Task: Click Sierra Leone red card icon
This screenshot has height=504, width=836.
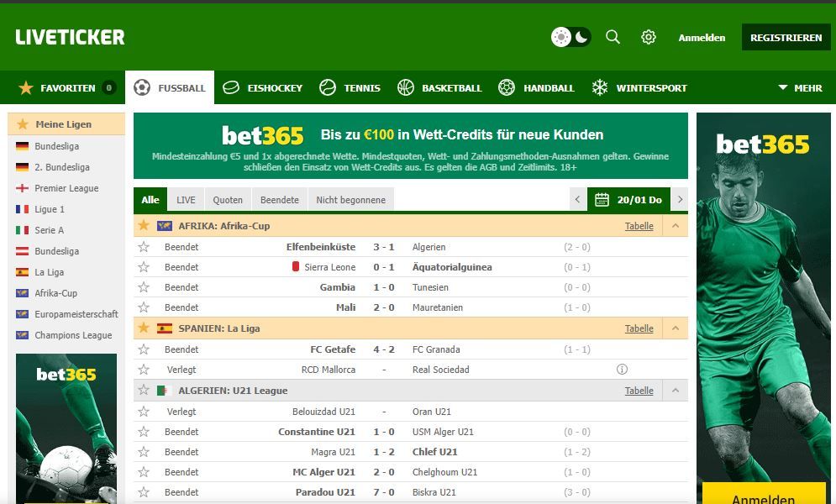Action: pyautogui.click(x=296, y=266)
